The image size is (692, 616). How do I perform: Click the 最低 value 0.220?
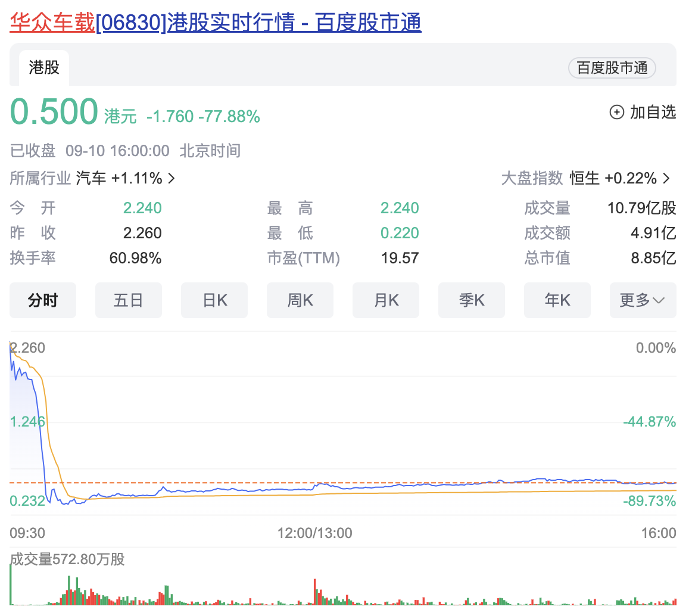pyautogui.click(x=400, y=233)
